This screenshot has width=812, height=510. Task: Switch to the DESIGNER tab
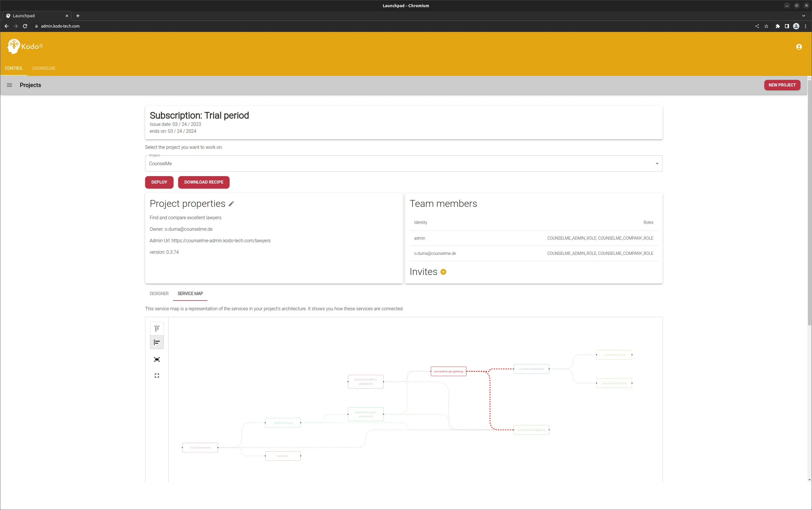[x=159, y=293]
